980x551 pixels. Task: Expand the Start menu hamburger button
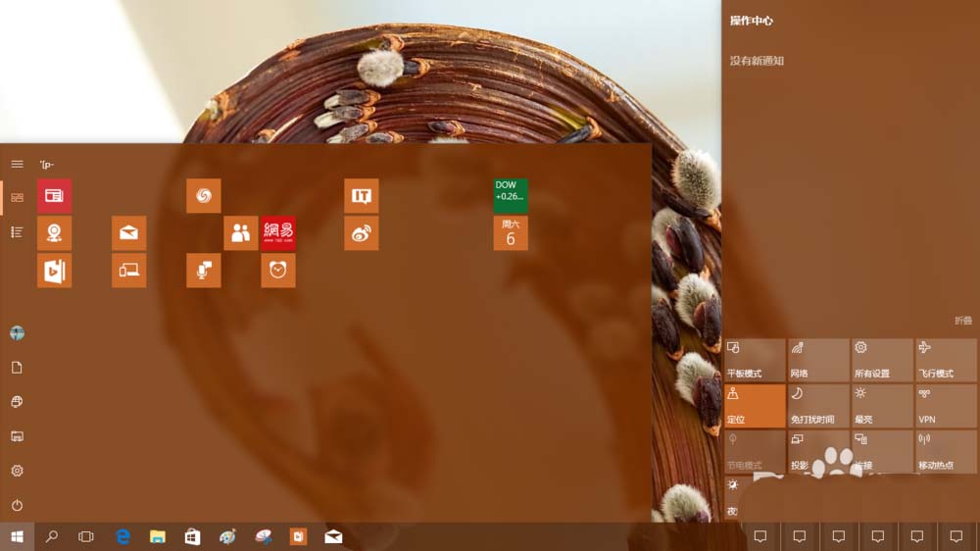click(17, 164)
